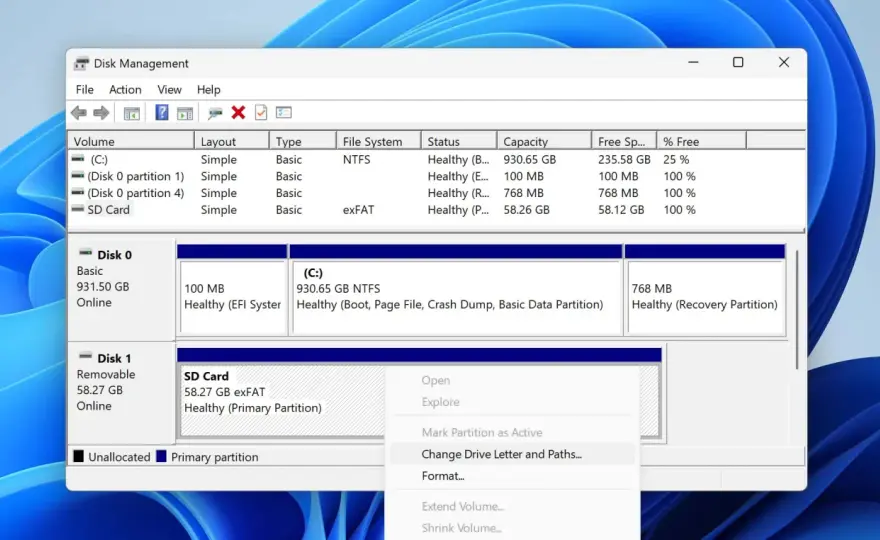This screenshot has height=540, width=880.
Task: Select the SD Card 58.27 GB exFAT block
Action: pos(419,394)
